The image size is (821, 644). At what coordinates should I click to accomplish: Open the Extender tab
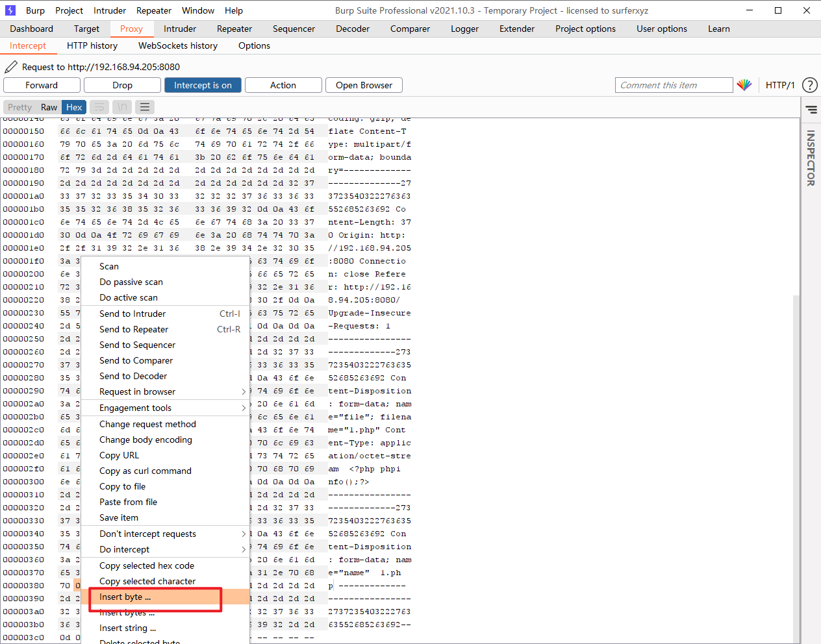pyautogui.click(x=517, y=29)
